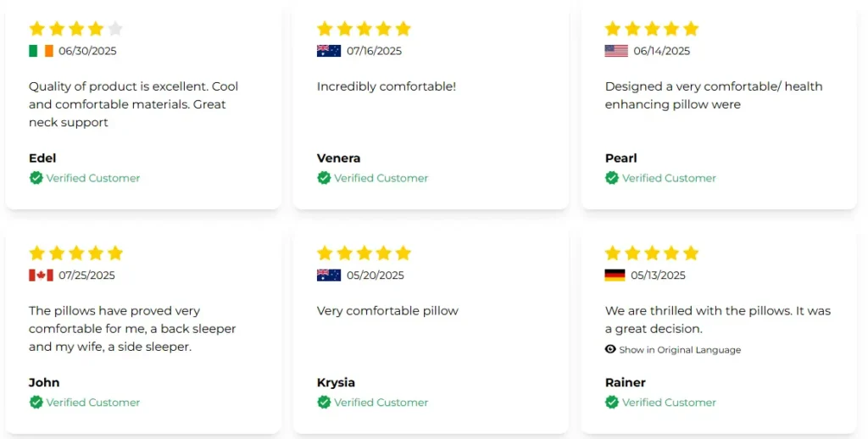
Task: Click the verified checkmark badge under John
Action: click(36, 403)
